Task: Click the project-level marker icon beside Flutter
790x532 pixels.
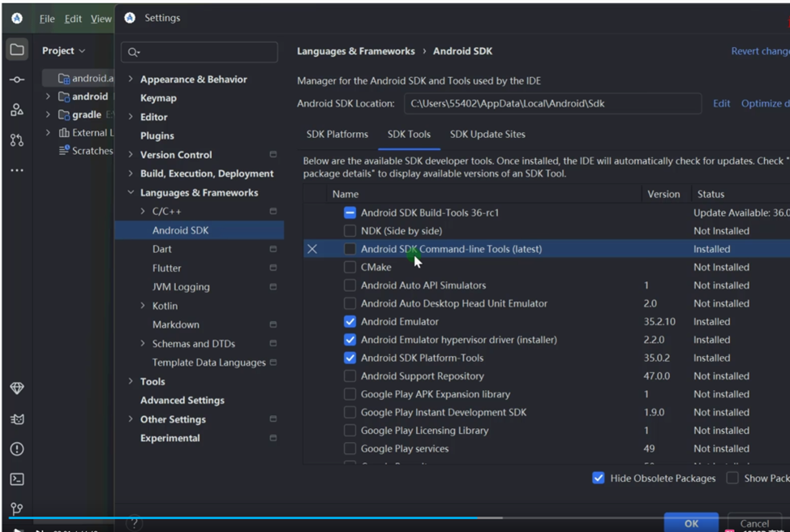Action: coord(273,268)
